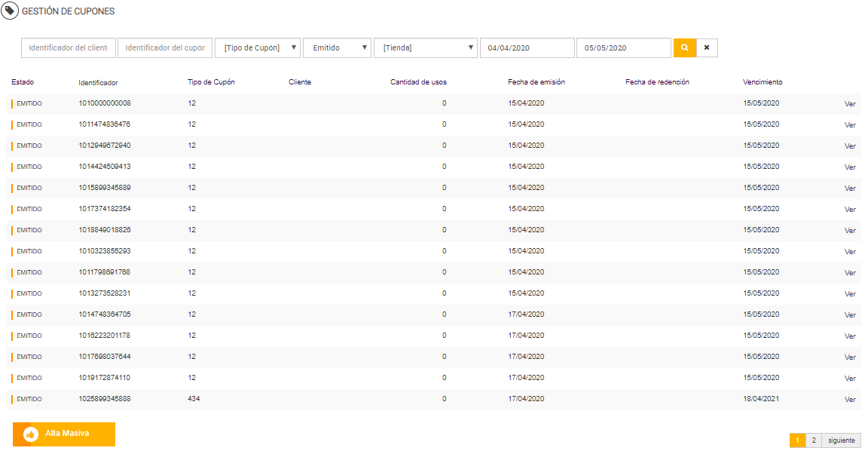Click the end date field 05/05/2020
868x454 pixels.
623,48
